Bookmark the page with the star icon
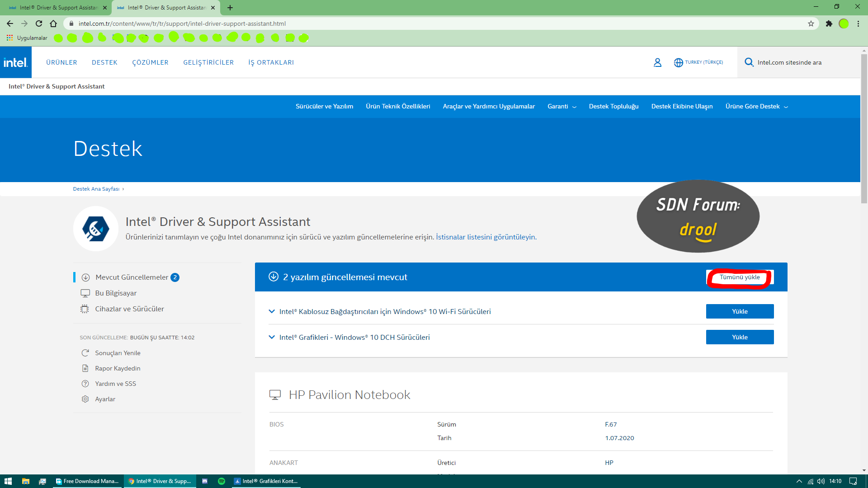This screenshot has width=868, height=488. point(811,23)
